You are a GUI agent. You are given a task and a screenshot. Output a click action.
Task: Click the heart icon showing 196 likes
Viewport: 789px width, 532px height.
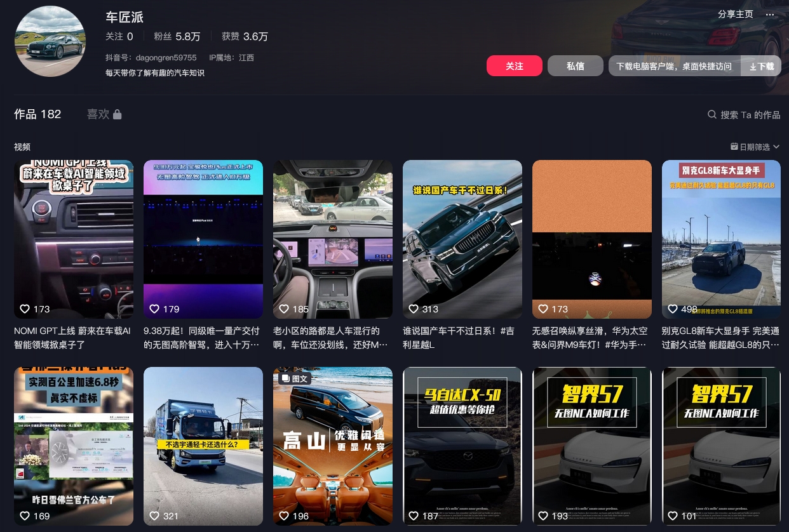tap(284, 516)
